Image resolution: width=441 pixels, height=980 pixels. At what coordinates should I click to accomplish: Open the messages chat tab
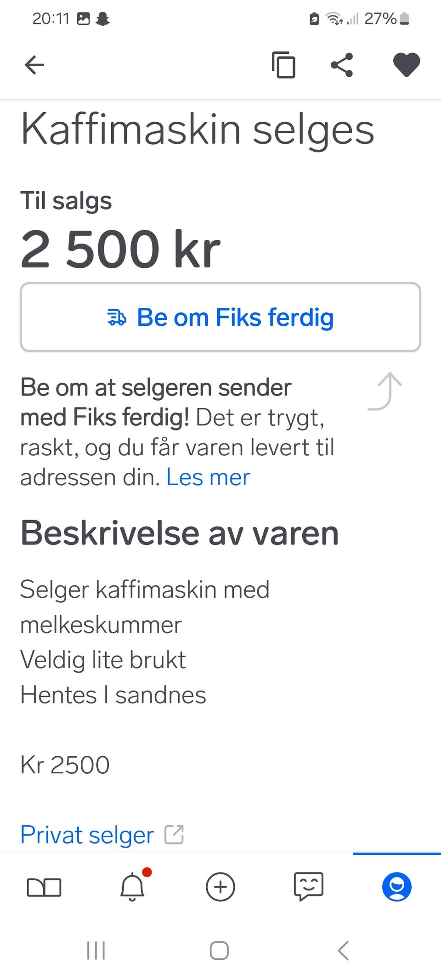pyautogui.click(x=309, y=887)
